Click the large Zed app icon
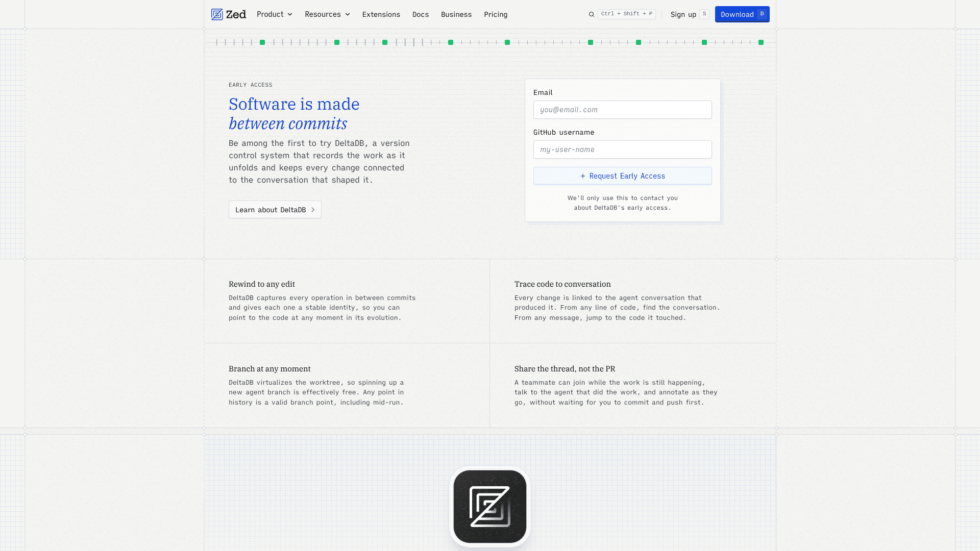Screen dimensions: 980x551 pos(490,507)
